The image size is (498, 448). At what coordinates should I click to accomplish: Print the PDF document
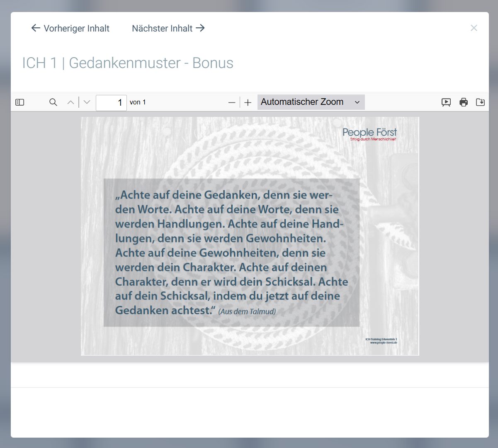(x=464, y=102)
